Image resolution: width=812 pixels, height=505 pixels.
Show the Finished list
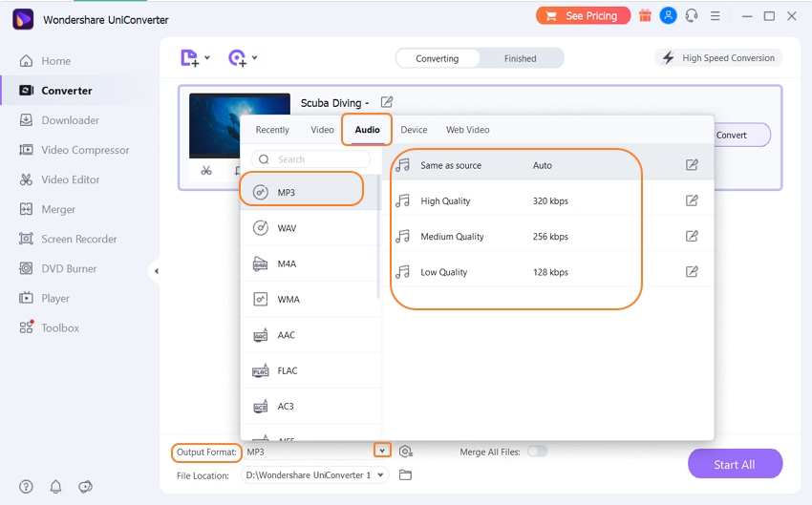click(x=521, y=58)
